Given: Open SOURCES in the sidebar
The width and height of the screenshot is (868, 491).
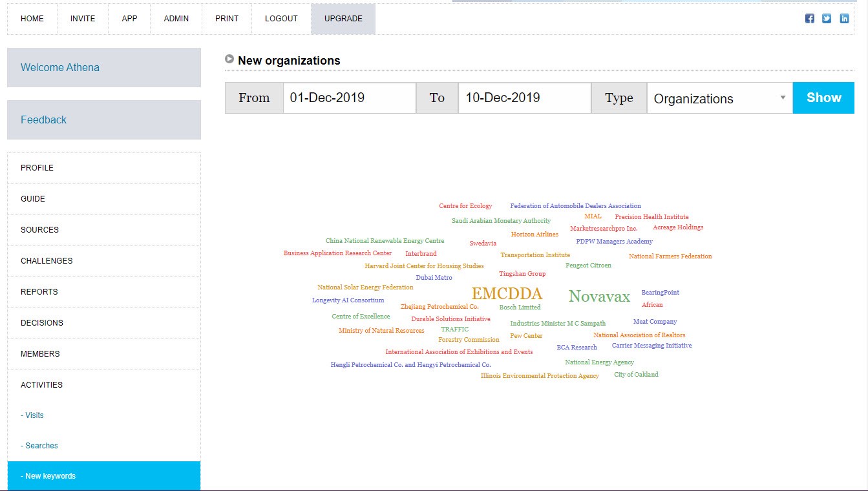Looking at the screenshot, I should [x=104, y=230].
